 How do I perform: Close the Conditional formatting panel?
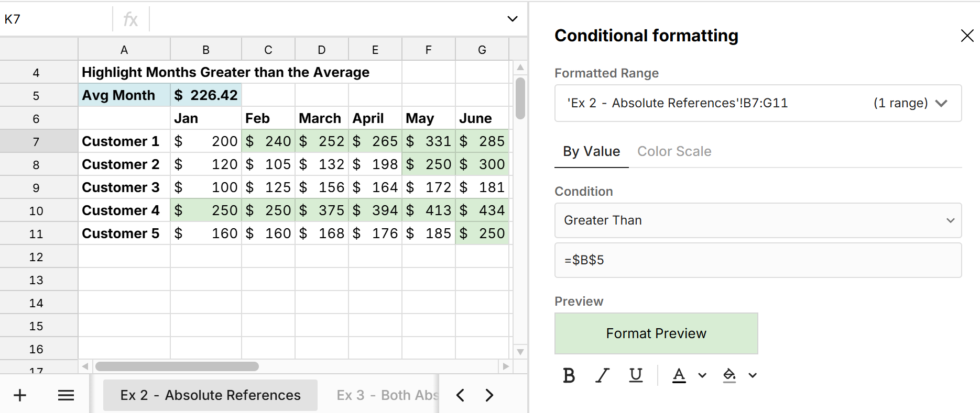point(967,36)
